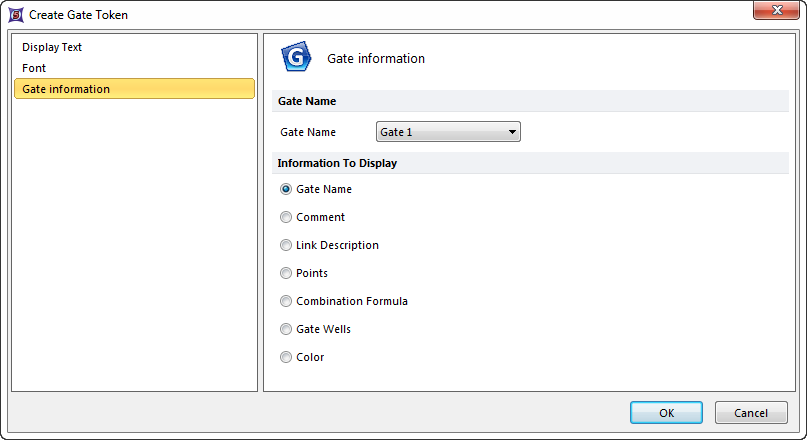Click the bold Gate Name section header

pyautogui.click(x=307, y=101)
